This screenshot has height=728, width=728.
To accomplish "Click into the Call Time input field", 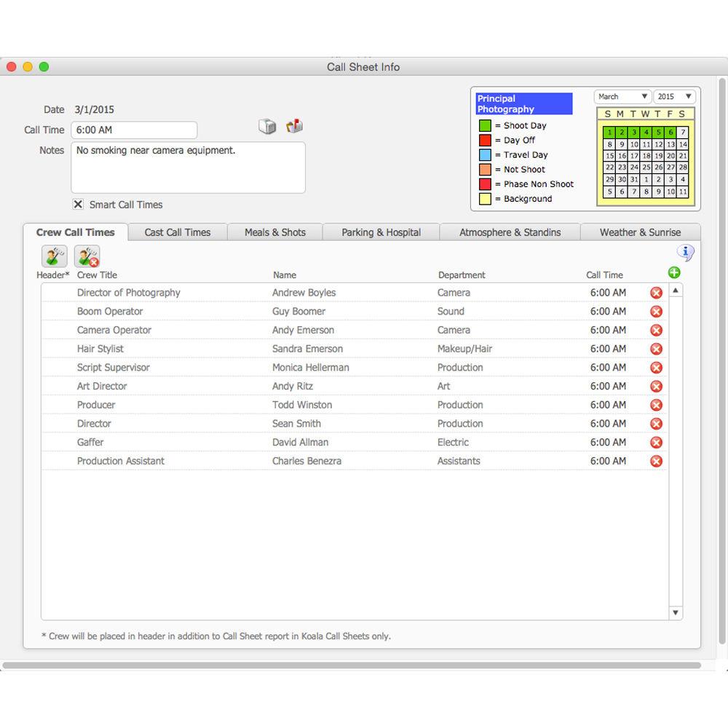I will (x=134, y=130).
